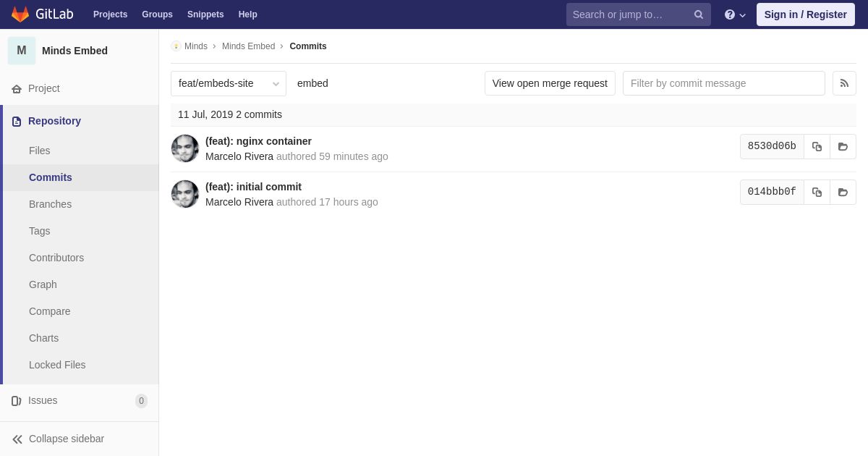Screen dimensions: 868x456
Task: Click the Minds group lightbulb icon in breadcrumb
Action: tap(176, 46)
